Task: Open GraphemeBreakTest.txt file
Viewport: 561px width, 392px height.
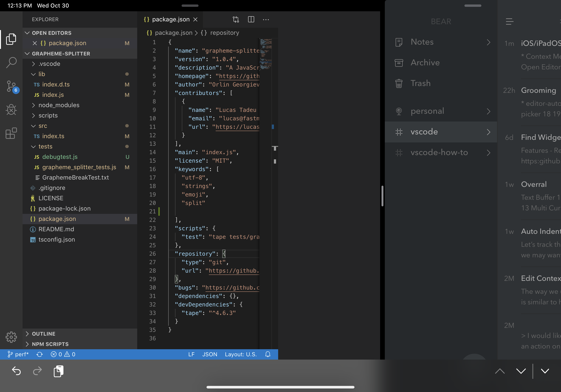Action: [80, 177]
